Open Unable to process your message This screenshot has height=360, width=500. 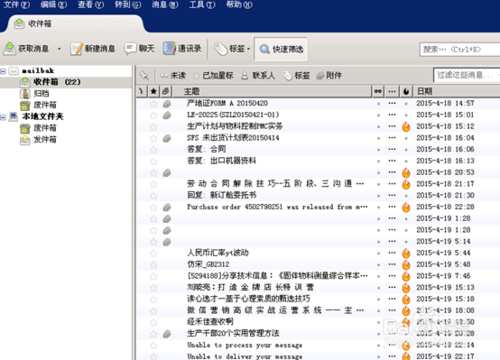tap(245, 345)
